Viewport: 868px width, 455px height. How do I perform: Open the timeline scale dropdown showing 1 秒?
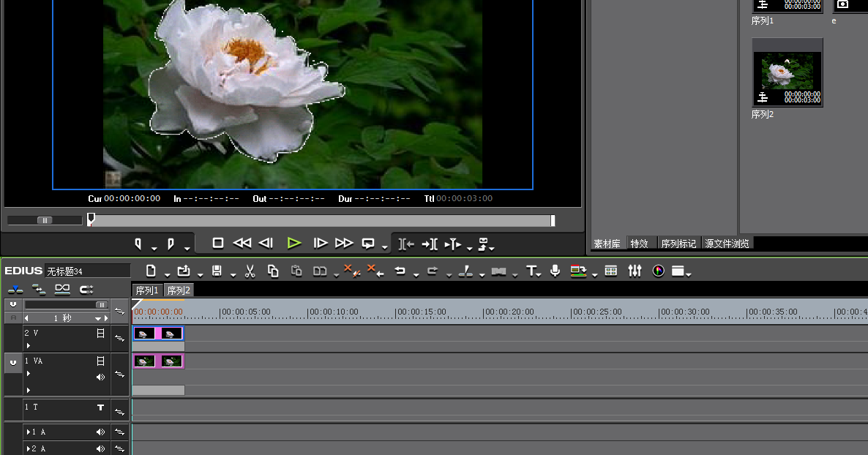click(x=99, y=319)
